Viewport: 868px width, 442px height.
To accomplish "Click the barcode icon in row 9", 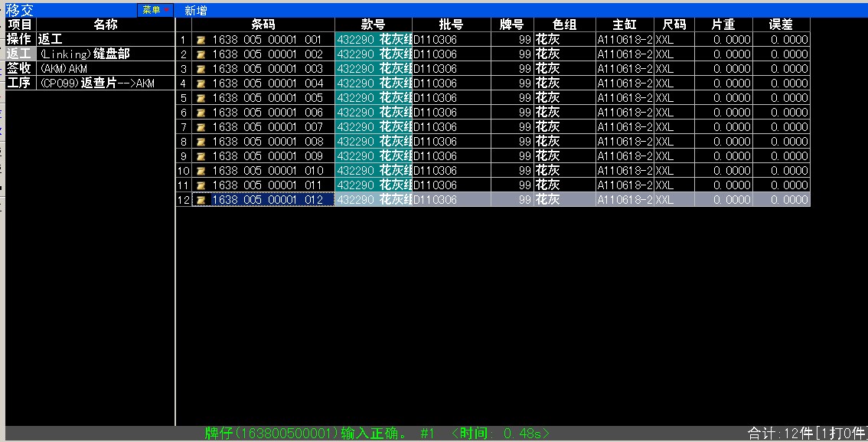I will click(x=201, y=156).
